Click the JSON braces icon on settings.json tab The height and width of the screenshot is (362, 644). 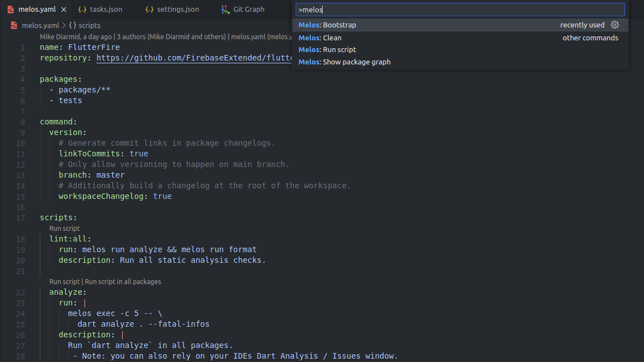coord(149,9)
